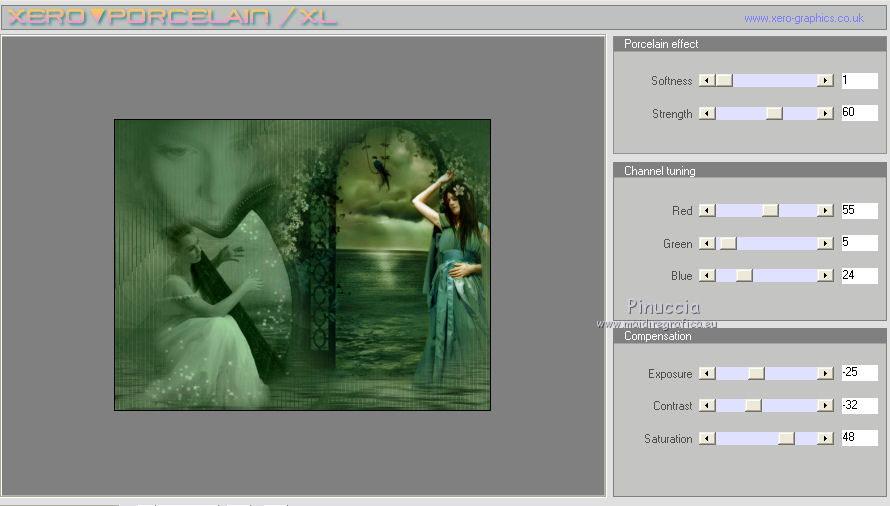
Task: Decrease Red channel with left arrow
Action: tap(707, 211)
